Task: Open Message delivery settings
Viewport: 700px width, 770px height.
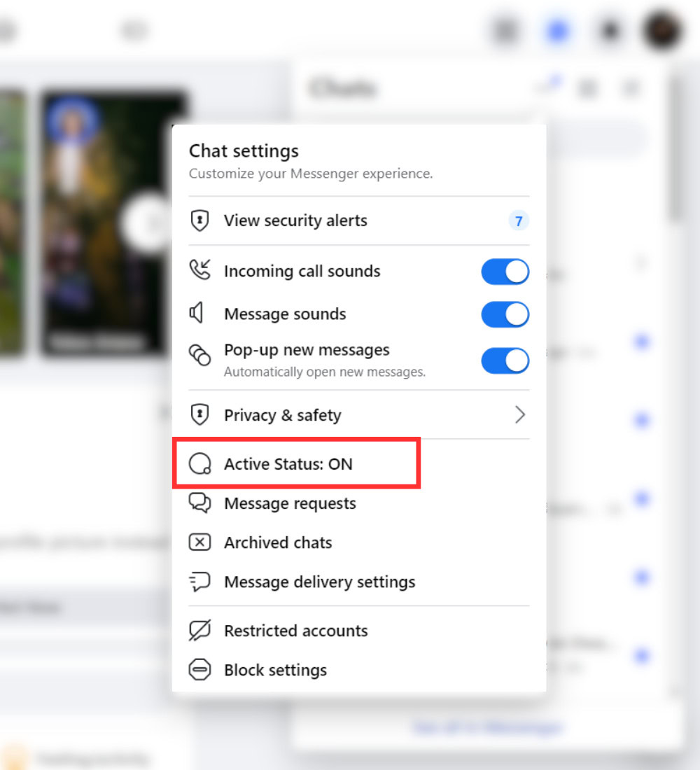Action: [359, 582]
